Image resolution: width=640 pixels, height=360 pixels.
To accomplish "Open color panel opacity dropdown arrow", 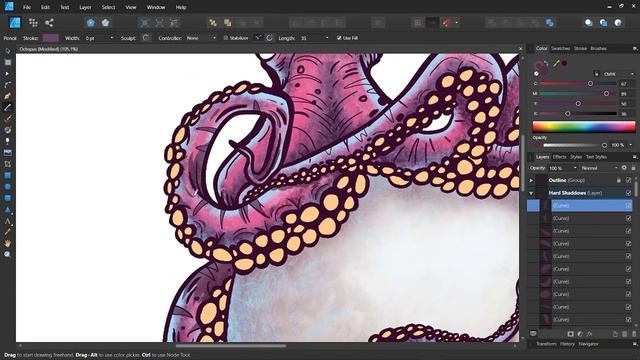I will 631,145.
